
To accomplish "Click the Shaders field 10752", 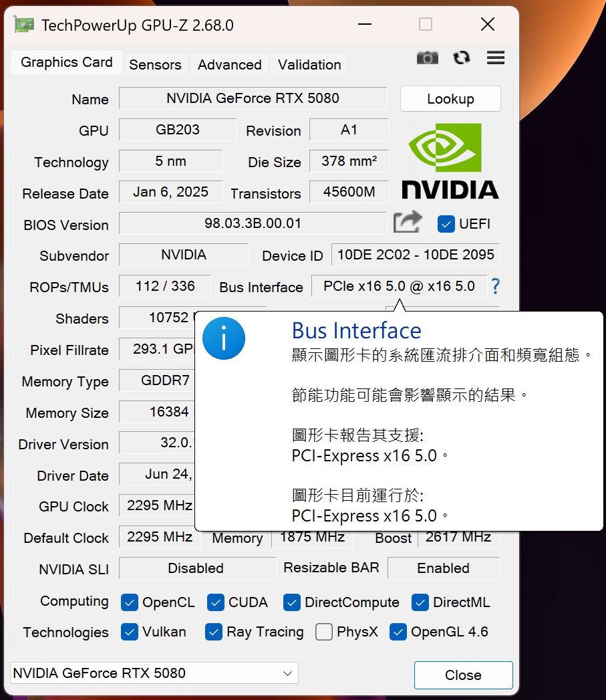I will click(x=157, y=318).
